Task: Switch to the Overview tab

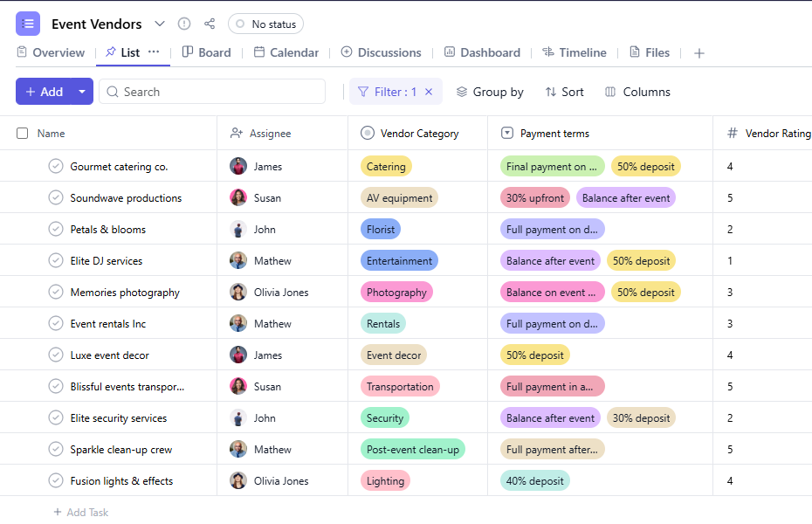Action: [x=51, y=52]
